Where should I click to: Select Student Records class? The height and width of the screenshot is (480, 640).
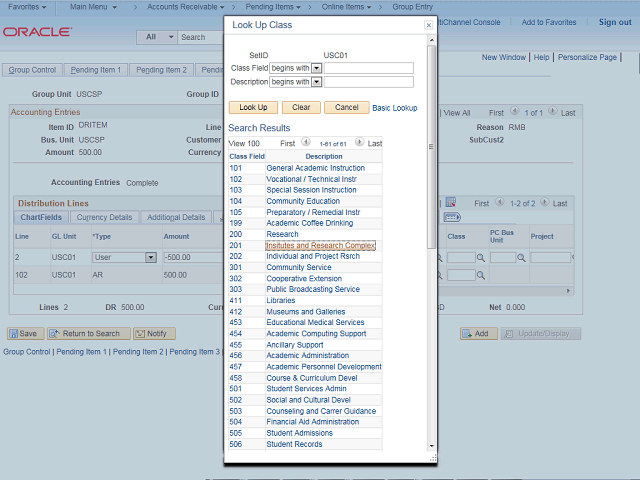click(294, 444)
